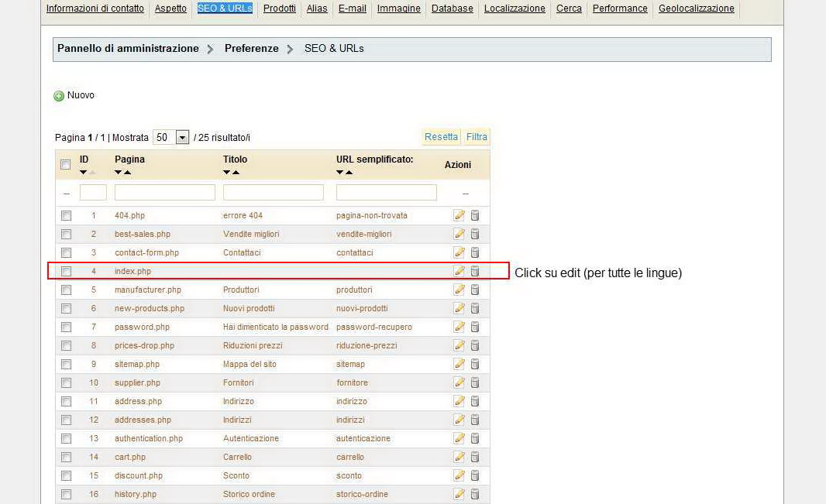Screen dimensions: 826x504
Task: Select the best-sales.php row checkbox
Action: (x=66, y=234)
